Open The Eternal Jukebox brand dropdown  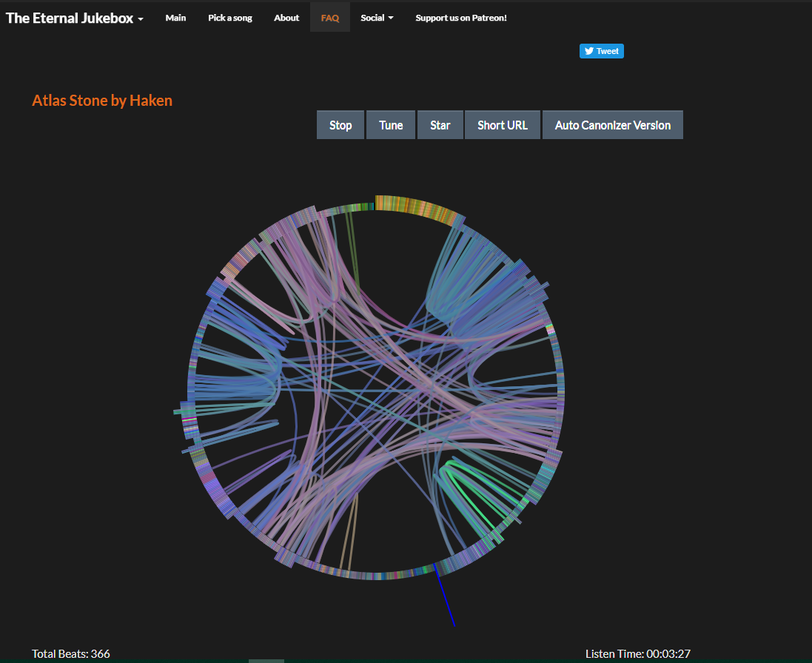coord(74,18)
